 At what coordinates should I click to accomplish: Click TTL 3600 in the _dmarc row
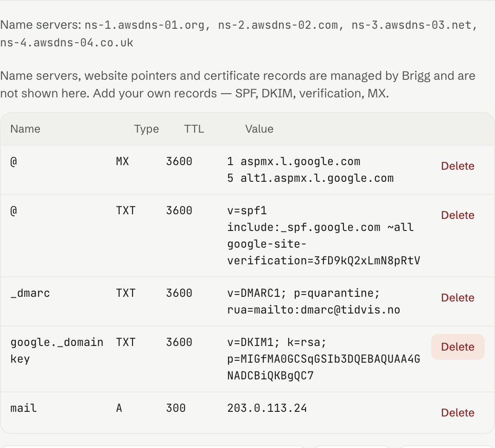179,293
